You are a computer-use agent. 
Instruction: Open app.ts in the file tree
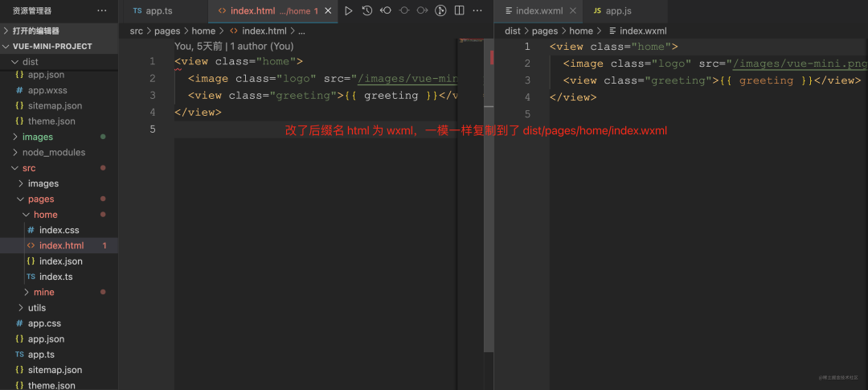pyautogui.click(x=59, y=355)
